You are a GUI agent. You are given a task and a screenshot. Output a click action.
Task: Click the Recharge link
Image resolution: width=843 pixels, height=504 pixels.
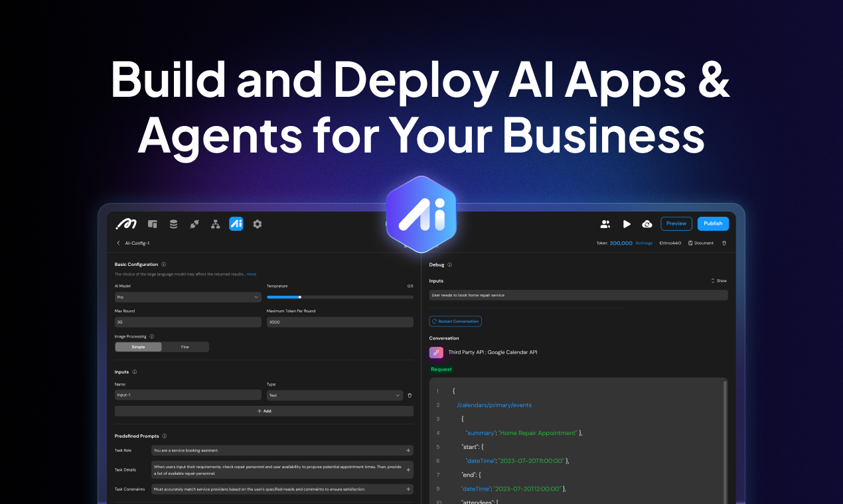(644, 243)
